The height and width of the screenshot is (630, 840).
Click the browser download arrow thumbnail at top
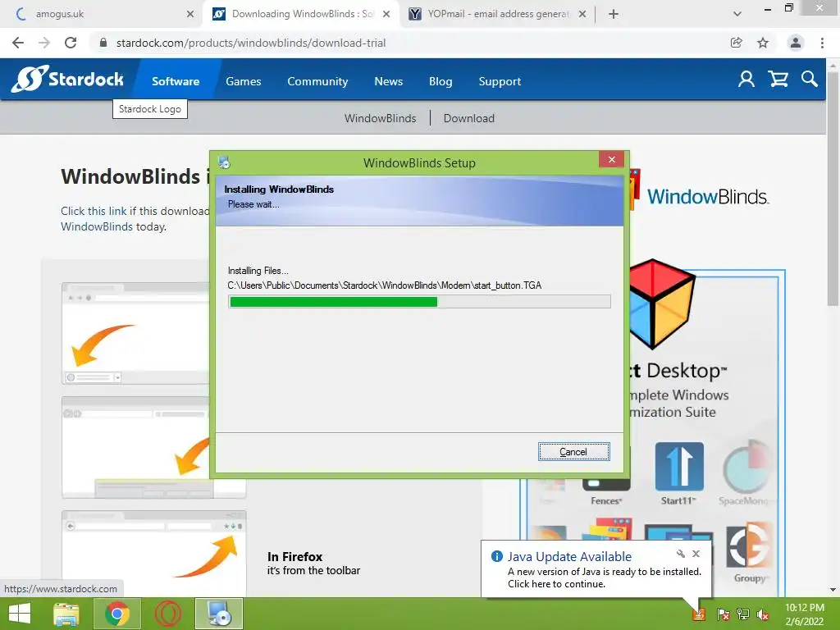(135, 333)
